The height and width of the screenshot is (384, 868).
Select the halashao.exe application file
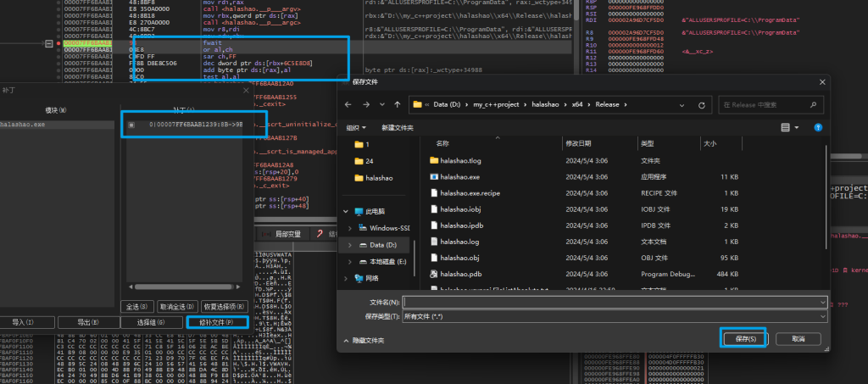(459, 176)
